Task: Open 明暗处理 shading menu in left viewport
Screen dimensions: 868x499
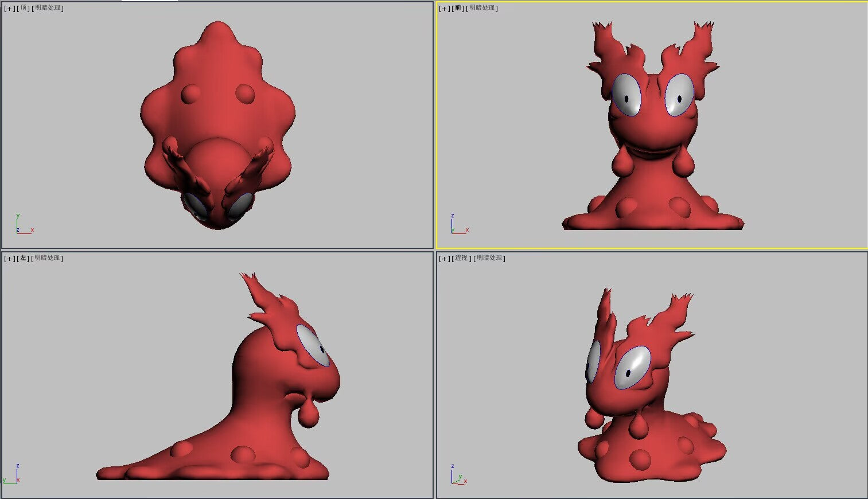Action: pyautogui.click(x=48, y=259)
